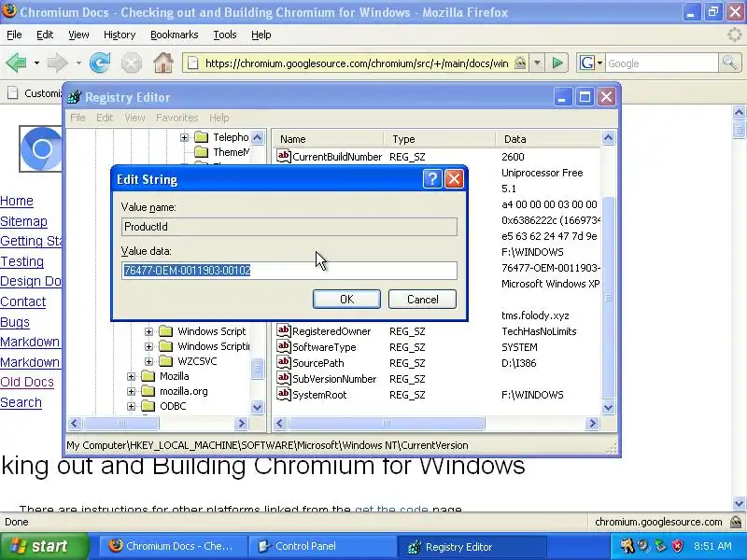Click the red shield security tray icon
The width and height of the screenshot is (747, 560).
677,546
